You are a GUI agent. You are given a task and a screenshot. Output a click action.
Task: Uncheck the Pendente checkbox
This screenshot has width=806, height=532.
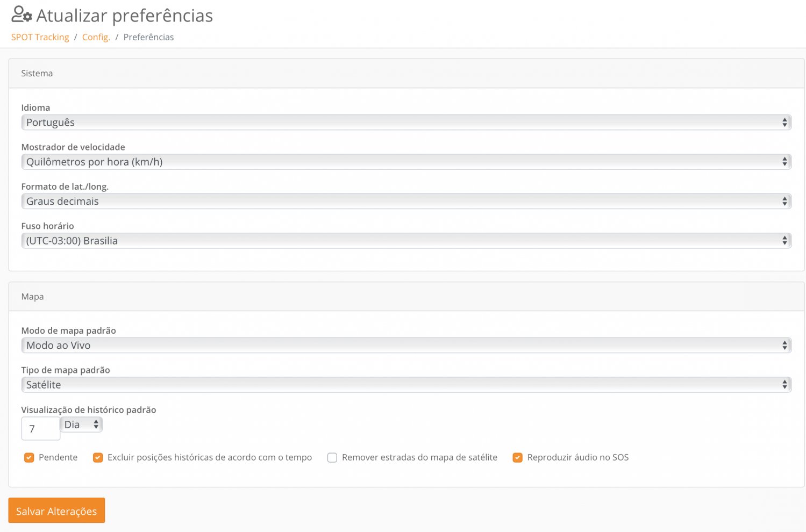29,458
